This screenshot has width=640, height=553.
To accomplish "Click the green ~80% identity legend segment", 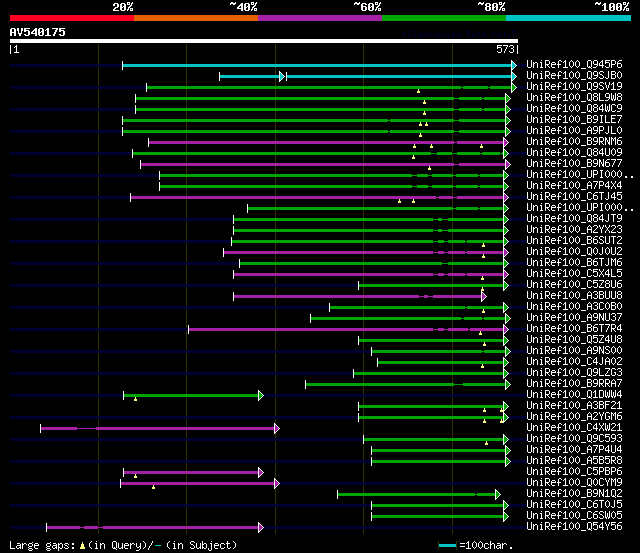I will tap(444, 18).
